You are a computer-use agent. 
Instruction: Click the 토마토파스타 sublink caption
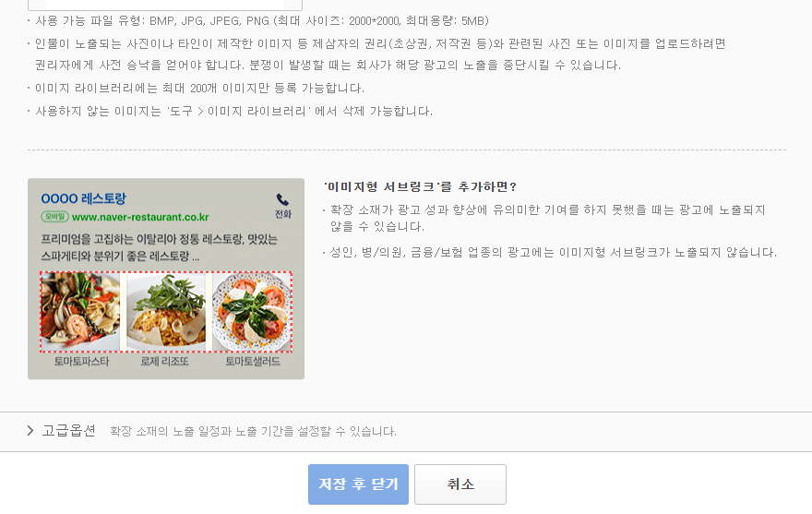pos(82,361)
